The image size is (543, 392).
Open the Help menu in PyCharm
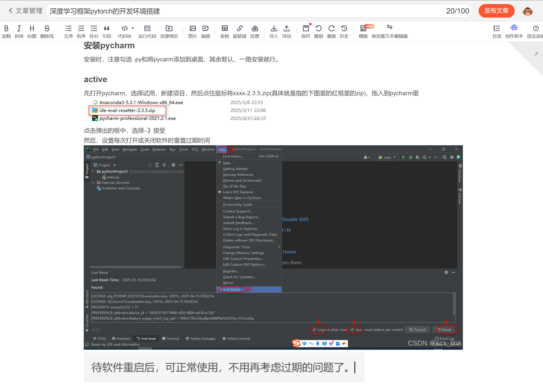221,149
